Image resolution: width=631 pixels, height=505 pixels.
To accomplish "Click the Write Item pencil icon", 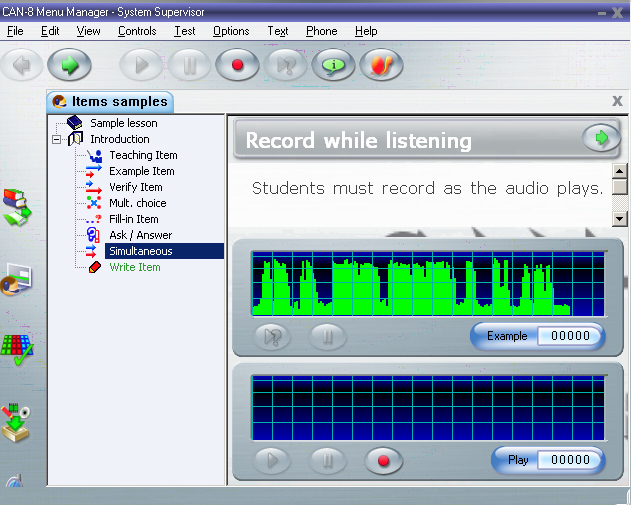I will coord(95,267).
